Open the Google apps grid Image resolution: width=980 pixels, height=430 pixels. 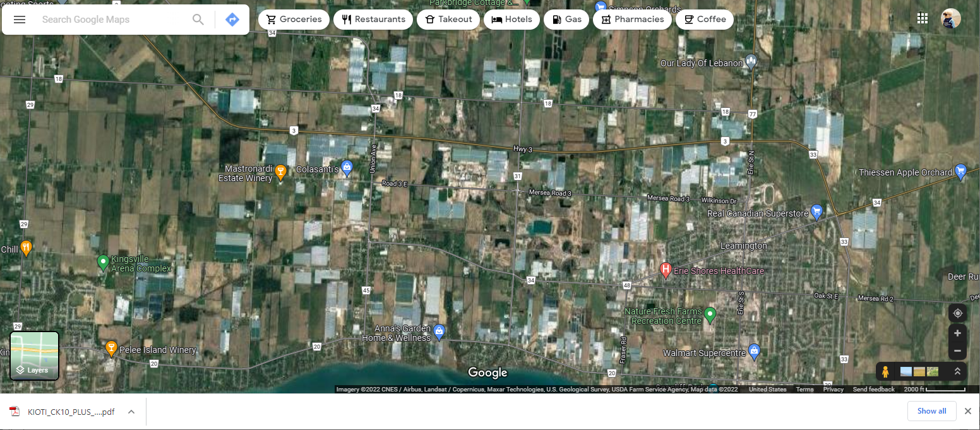[923, 19]
